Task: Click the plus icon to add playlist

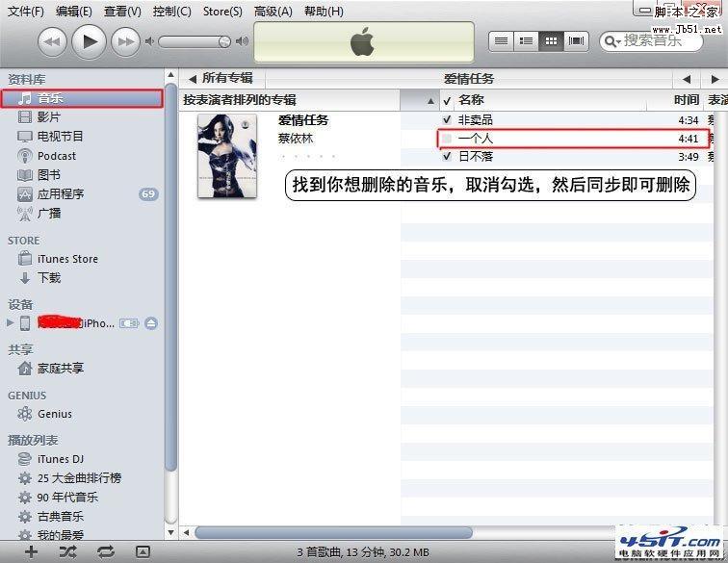Action: click(32, 551)
